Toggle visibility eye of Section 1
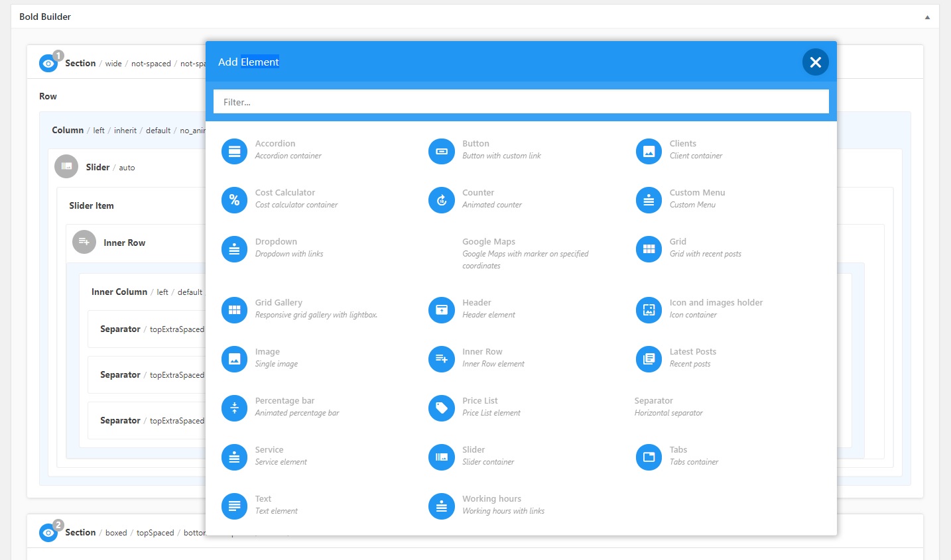 tap(48, 64)
